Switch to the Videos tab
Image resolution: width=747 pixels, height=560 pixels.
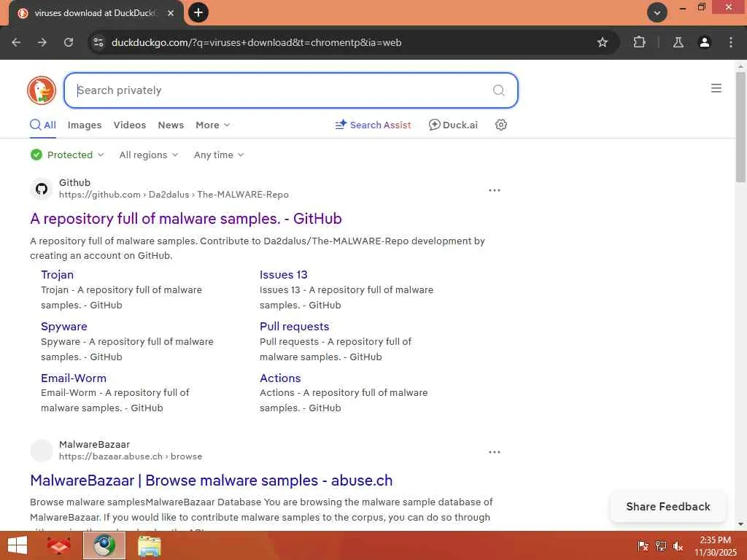130,125
